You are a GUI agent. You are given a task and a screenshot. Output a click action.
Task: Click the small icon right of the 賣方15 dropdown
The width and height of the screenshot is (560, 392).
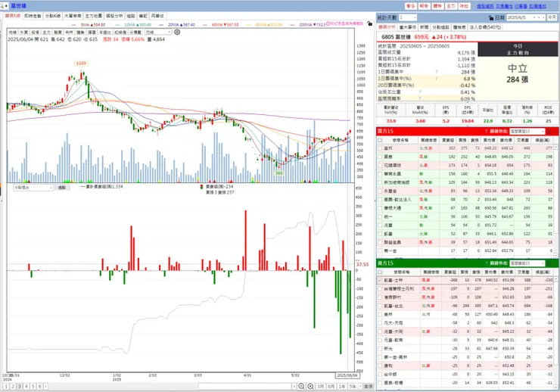point(549,263)
